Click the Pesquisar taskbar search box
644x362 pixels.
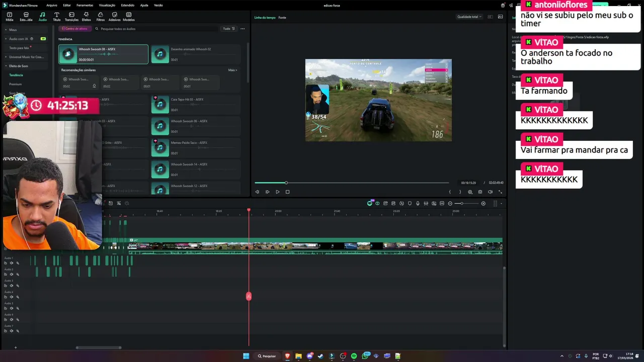point(267,356)
